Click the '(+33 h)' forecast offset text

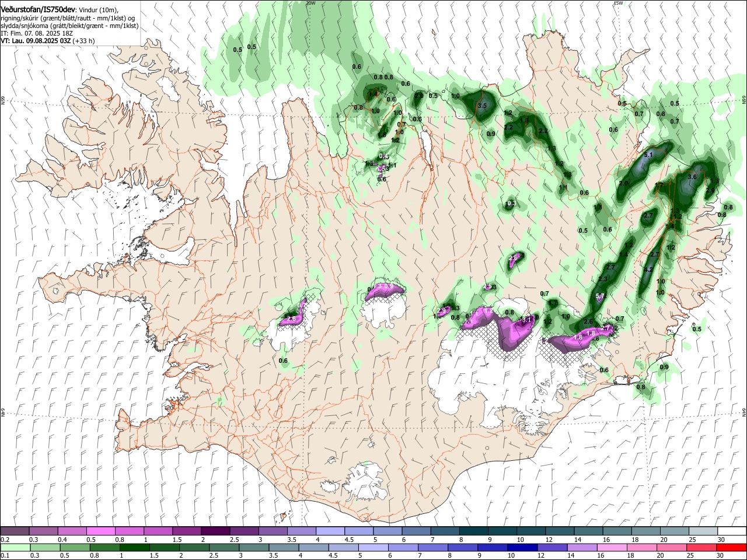83,41
